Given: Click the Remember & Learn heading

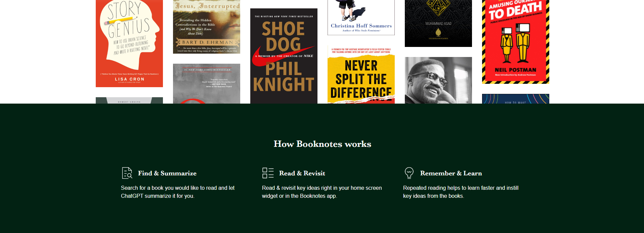Looking at the screenshot, I should point(451,173).
